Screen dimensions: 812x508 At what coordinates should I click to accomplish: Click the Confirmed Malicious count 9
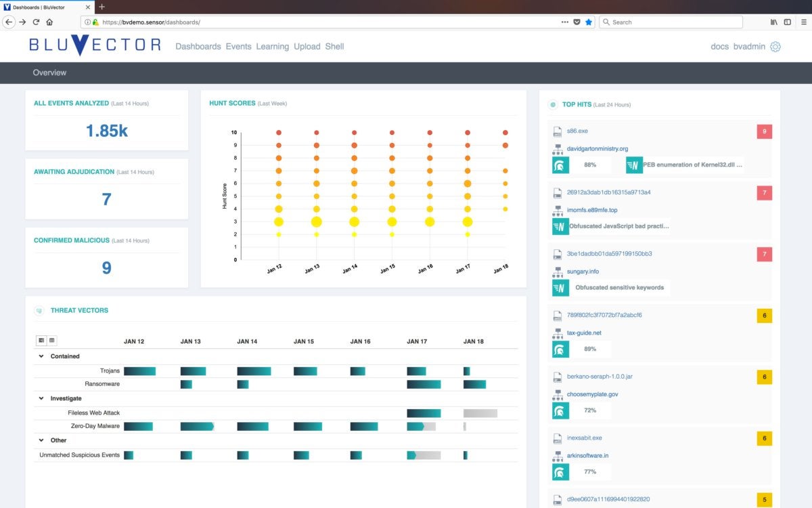coord(106,268)
